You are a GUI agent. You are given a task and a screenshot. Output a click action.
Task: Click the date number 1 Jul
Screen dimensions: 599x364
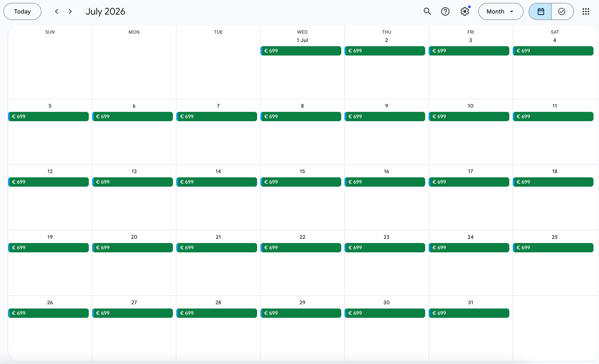click(x=302, y=40)
